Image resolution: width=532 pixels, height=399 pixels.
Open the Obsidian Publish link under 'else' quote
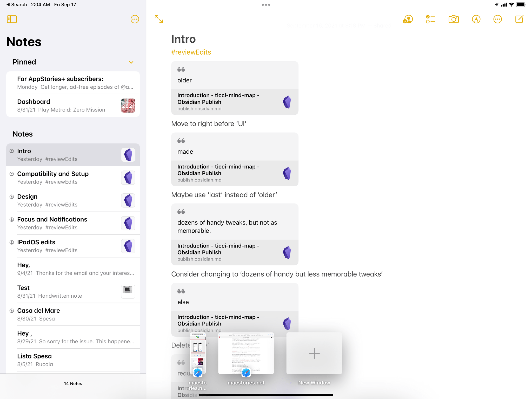coord(235,324)
